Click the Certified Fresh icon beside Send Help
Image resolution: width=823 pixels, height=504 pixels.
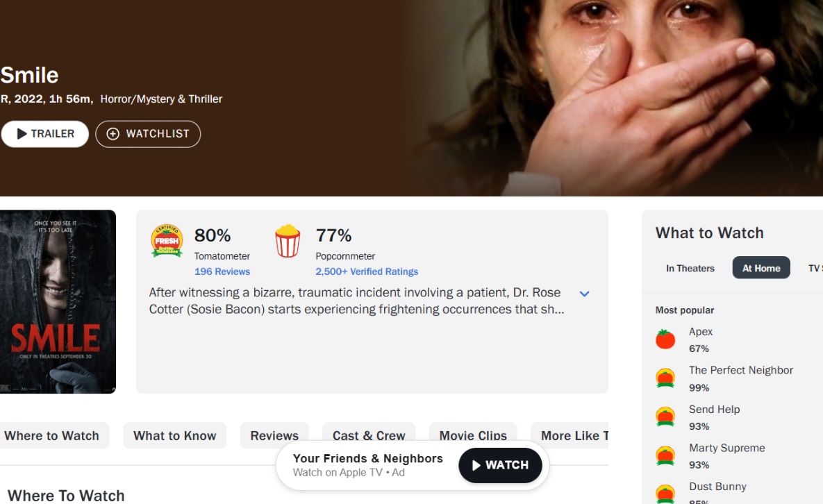coord(665,417)
